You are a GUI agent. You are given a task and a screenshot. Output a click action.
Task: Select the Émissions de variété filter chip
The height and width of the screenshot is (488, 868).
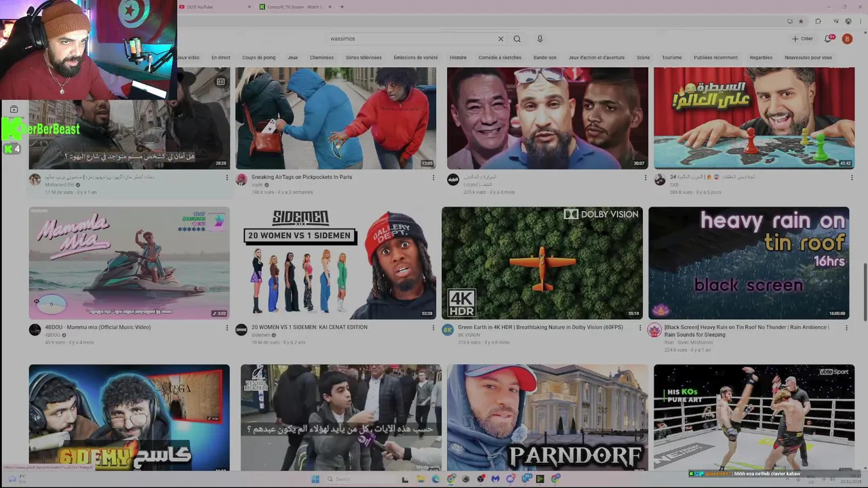pyautogui.click(x=416, y=58)
